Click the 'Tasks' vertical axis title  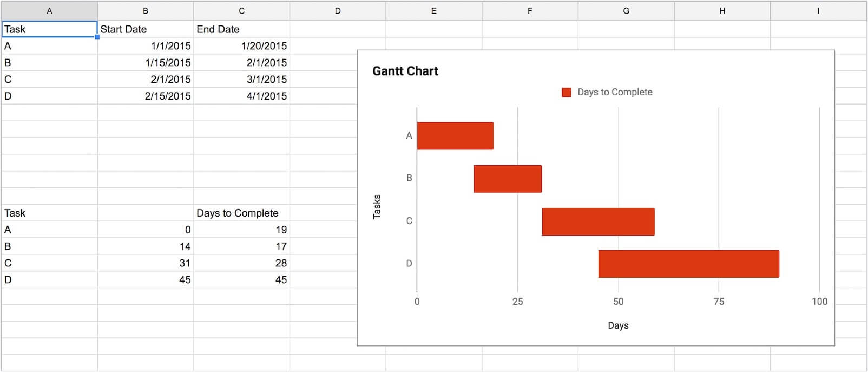[x=377, y=206]
